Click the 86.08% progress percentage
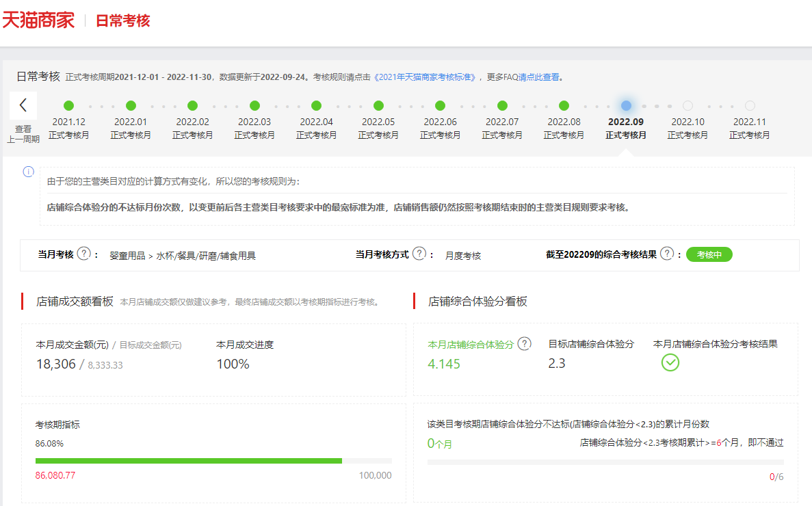Viewport: 812px width, 506px height. 49,443
